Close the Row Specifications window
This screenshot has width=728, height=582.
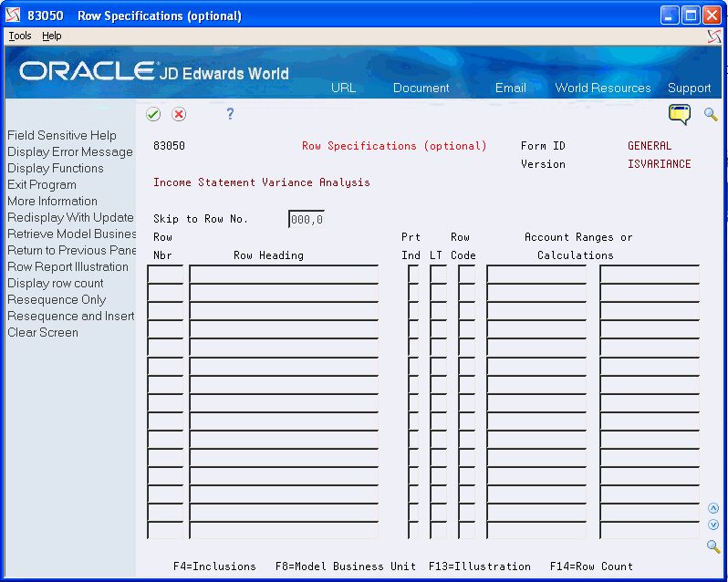click(712, 16)
